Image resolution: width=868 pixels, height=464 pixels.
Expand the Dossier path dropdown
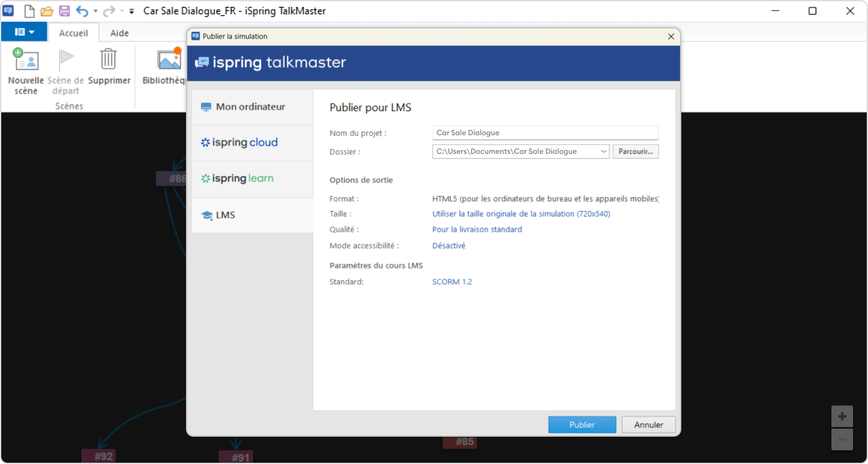(604, 151)
